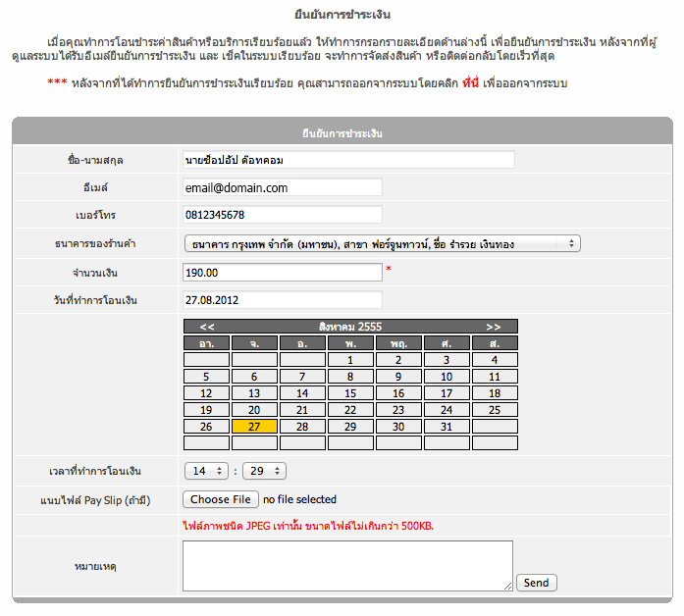Image resolution: width=684 pixels, height=616 pixels.
Task: Select day 1 in the calendar
Action: [350, 360]
